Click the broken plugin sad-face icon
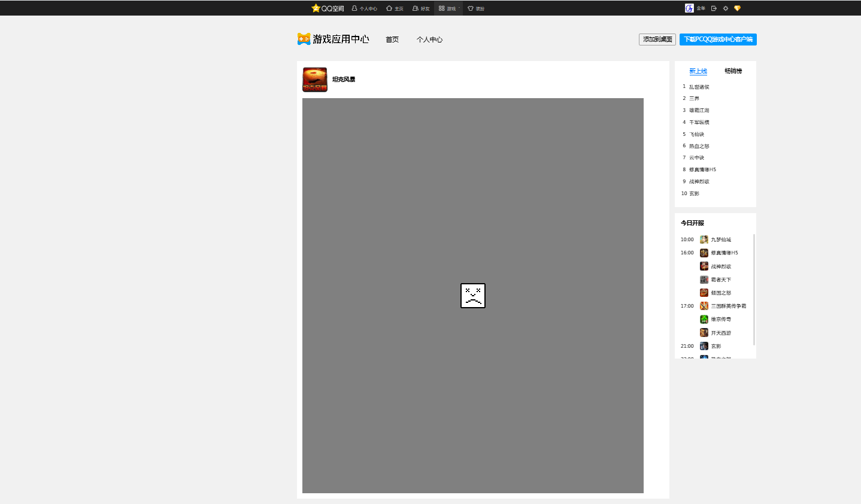This screenshot has width=861, height=504. point(473,296)
